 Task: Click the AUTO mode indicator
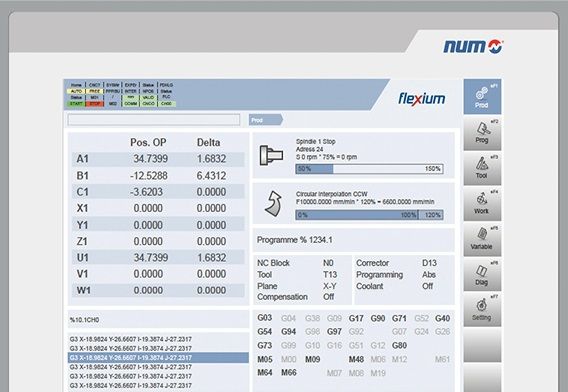point(76,91)
